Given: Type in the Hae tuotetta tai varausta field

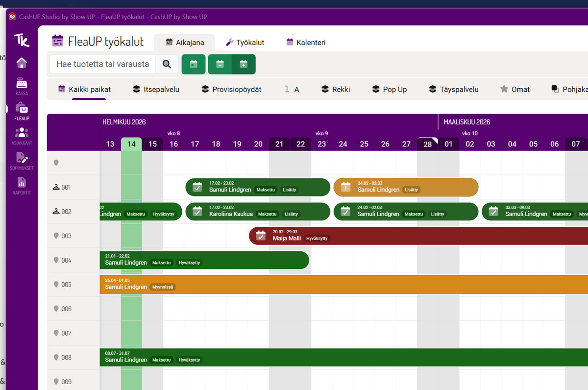Looking at the screenshot, I should click(102, 64).
